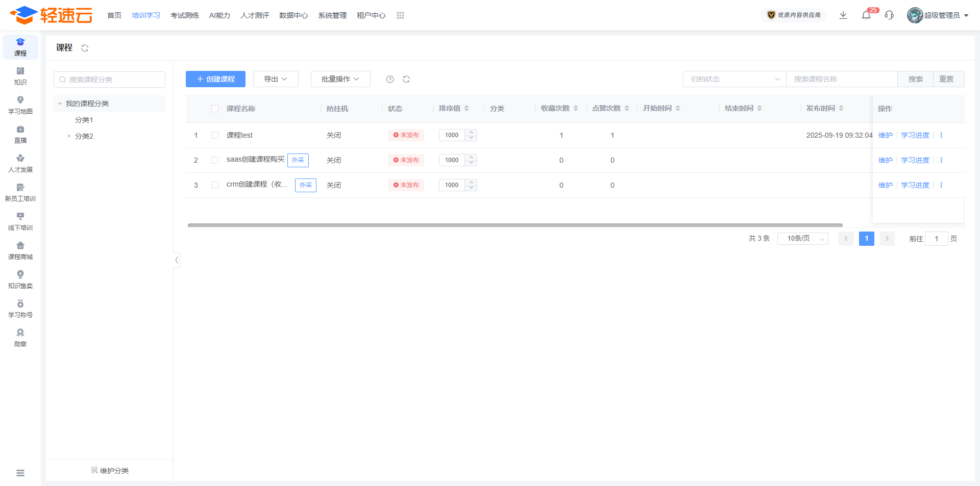Open 数据中心 in the top menu

pos(293,15)
